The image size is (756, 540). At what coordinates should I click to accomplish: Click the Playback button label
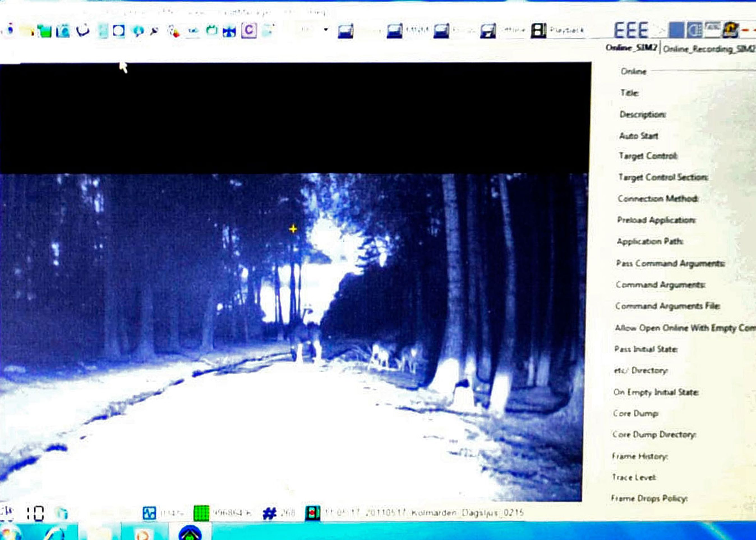tap(567, 30)
